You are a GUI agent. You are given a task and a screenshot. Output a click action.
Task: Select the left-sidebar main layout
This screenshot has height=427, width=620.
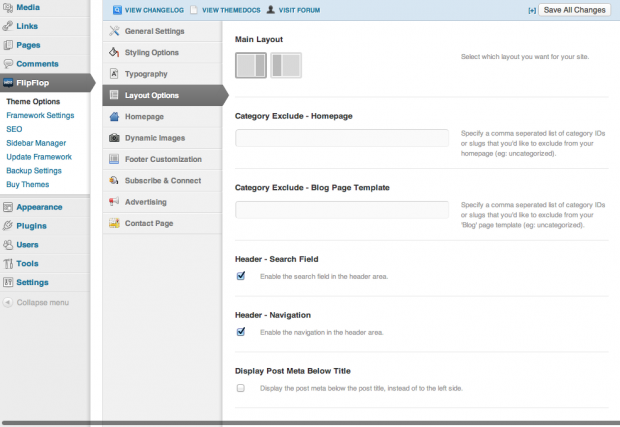tap(286, 65)
